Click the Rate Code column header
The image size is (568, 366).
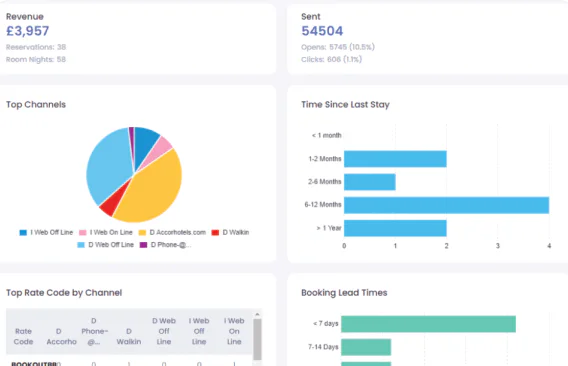[23, 336]
